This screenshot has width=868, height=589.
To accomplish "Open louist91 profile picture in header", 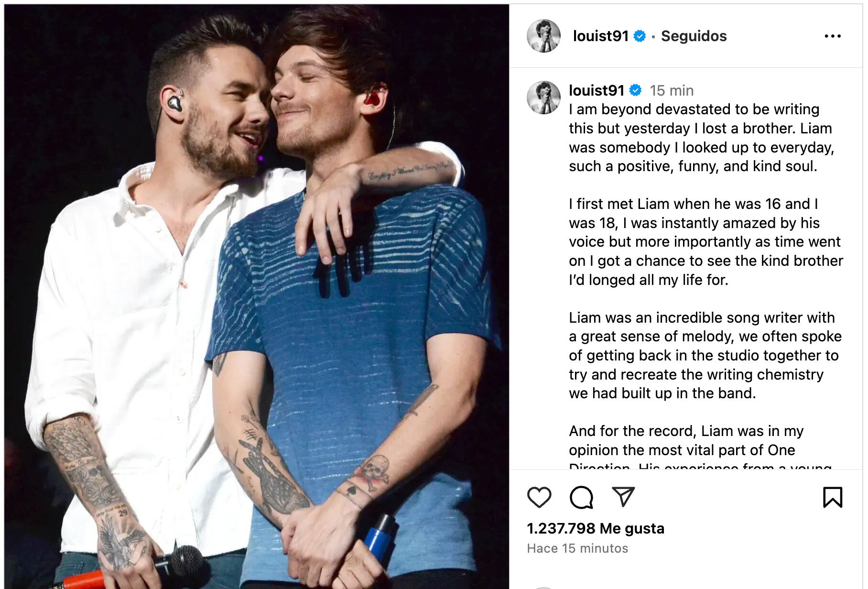I will click(543, 36).
